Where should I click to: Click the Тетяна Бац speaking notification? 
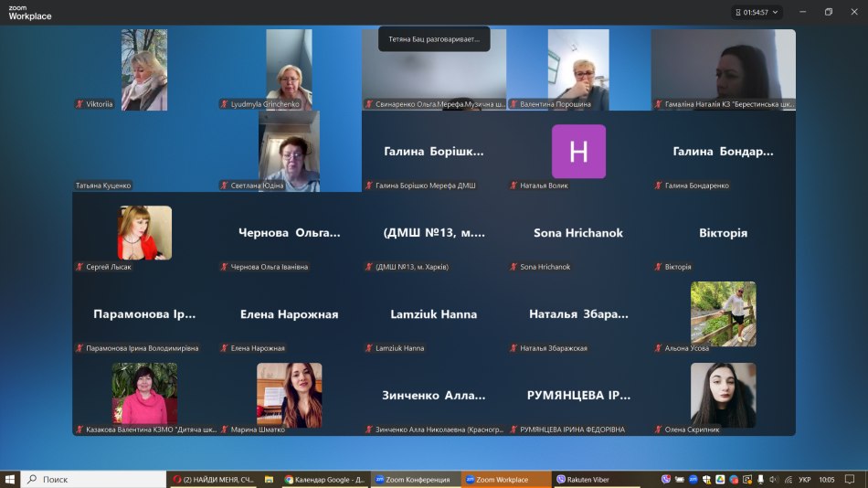point(434,39)
